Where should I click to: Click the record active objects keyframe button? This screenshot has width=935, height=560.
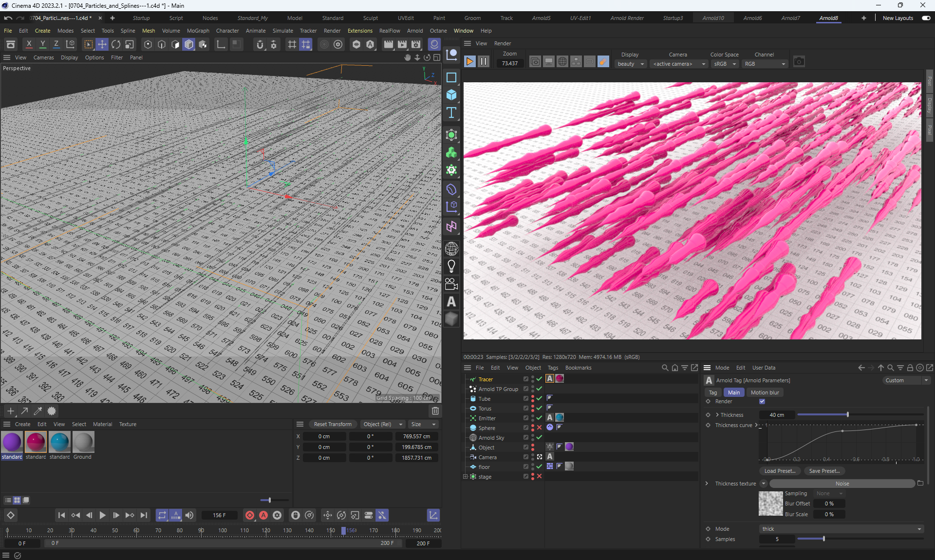pyautogui.click(x=249, y=515)
